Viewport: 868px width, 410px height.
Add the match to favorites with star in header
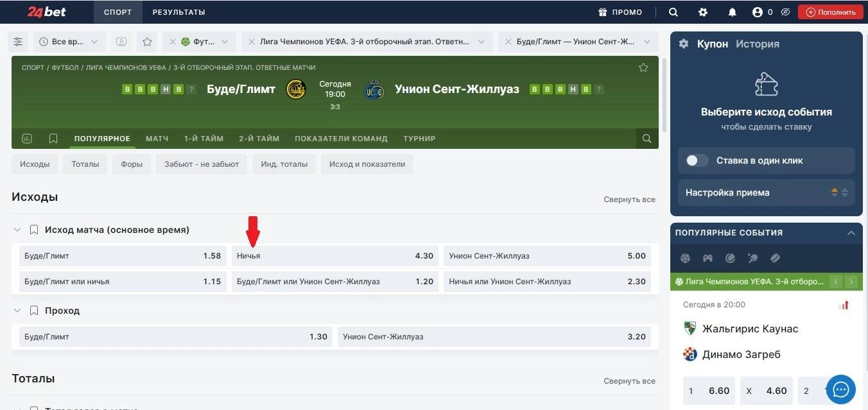click(x=643, y=67)
